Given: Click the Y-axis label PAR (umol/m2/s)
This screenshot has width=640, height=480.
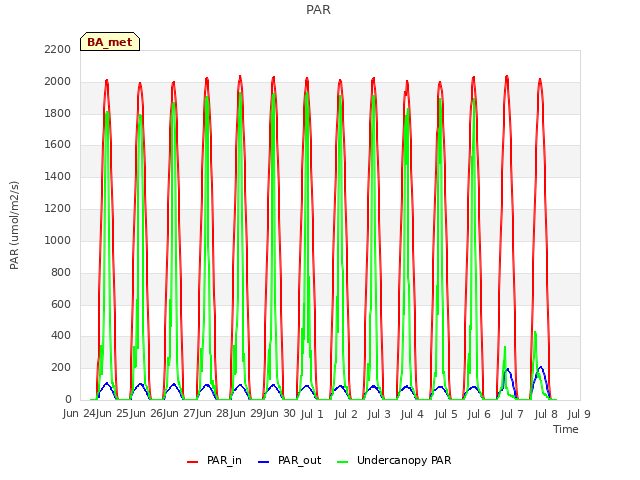Looking at the screenshot, I should (14, 225).
